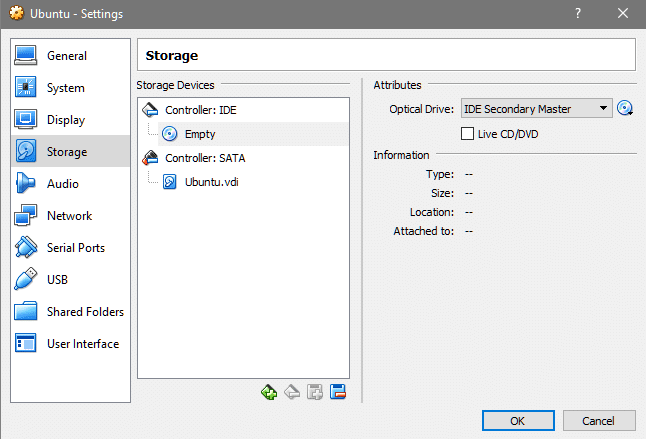Click the help question mark button
The height and width of the screenshot is (439, 646).
(577, 13)
